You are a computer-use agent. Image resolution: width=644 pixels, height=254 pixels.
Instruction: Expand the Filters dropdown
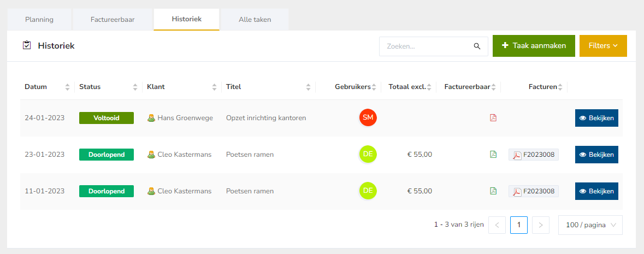click(x=603, y=46)
